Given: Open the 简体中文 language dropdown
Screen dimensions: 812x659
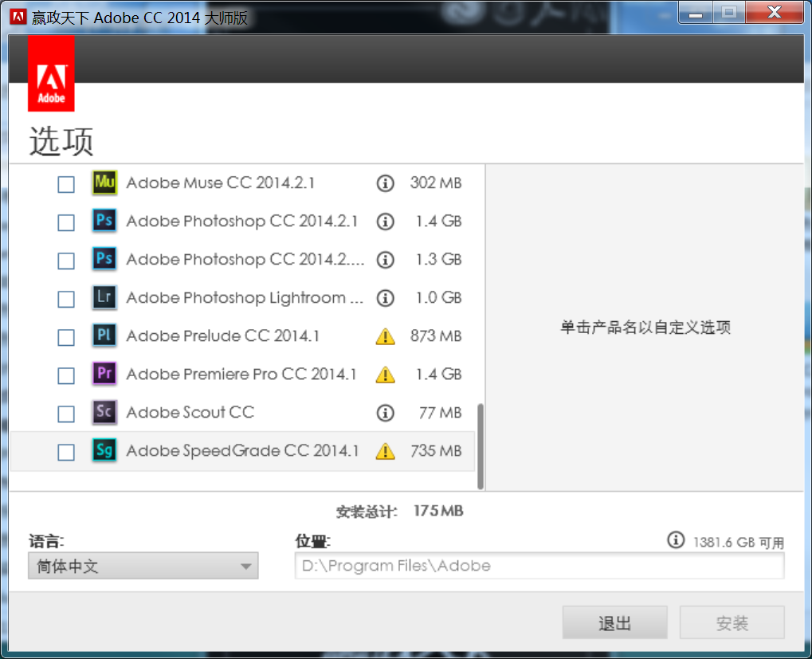Looking at the screenshot, I should [143, 566].
